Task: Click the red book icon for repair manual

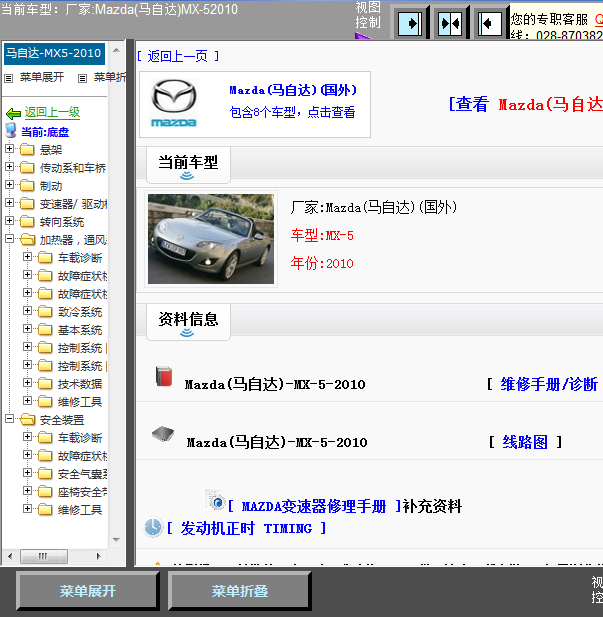Action: (x=164, y=377)
